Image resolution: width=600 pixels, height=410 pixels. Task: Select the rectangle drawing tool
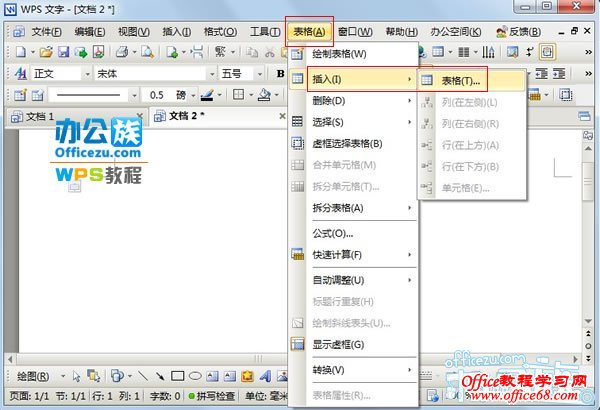coord(178,376)
